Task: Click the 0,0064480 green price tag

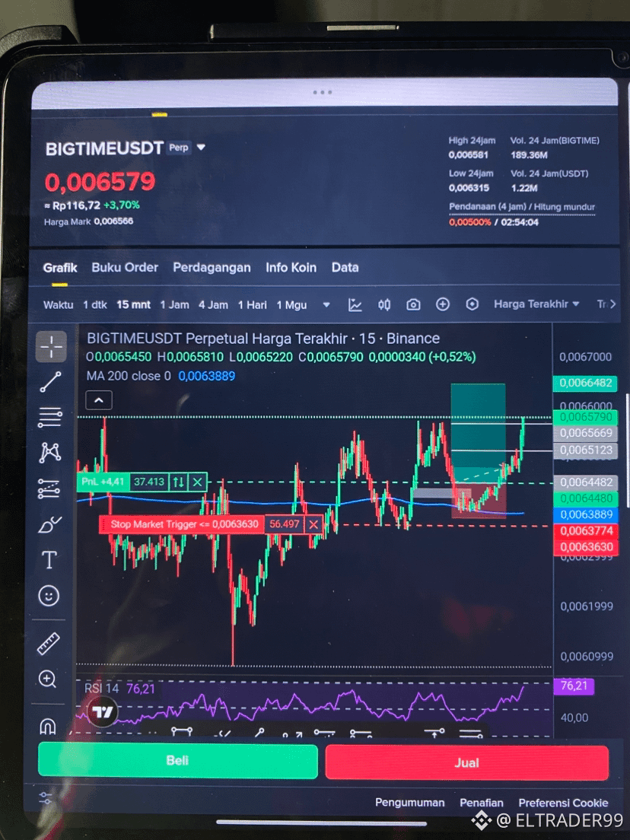Action: pos(586,499)
